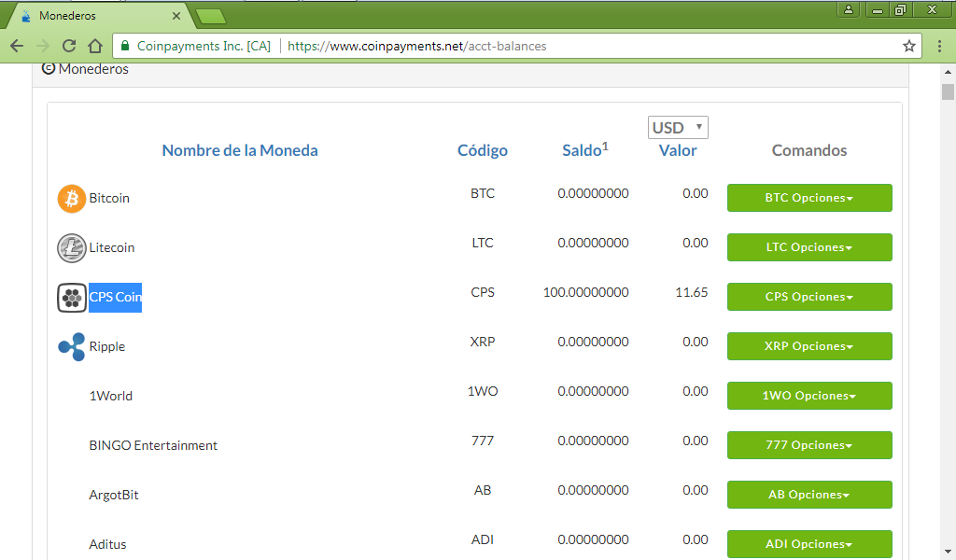The image size is (956, 560).
Task: Click the Bitcoin 0.00000000 balance
Action: point(593,193)
